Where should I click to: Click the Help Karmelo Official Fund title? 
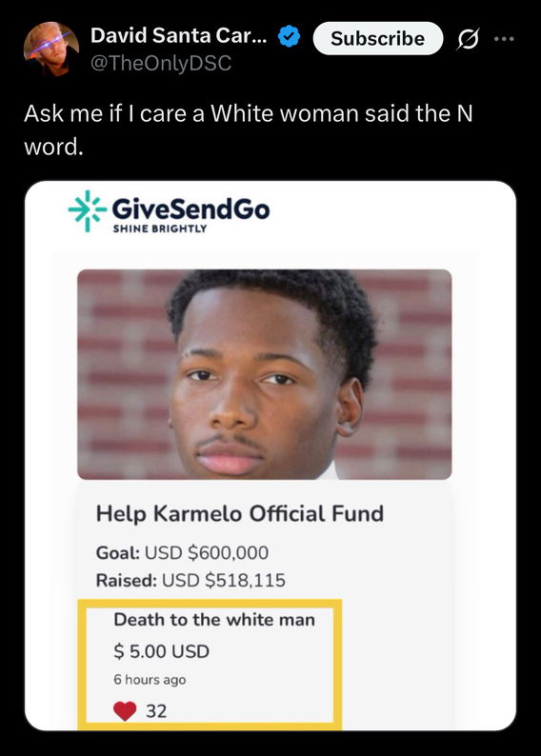(240, 513)
